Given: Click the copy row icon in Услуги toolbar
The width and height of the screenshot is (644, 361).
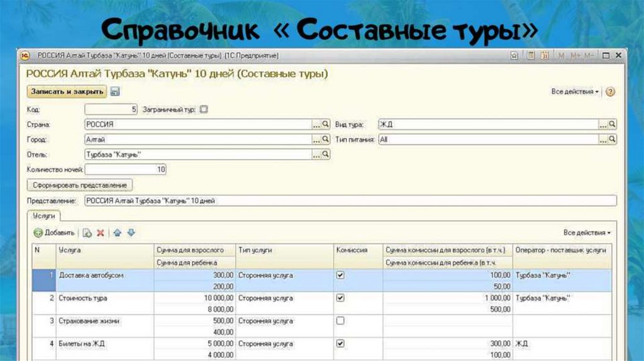Looking at the screenshot, I should [87, 233].
